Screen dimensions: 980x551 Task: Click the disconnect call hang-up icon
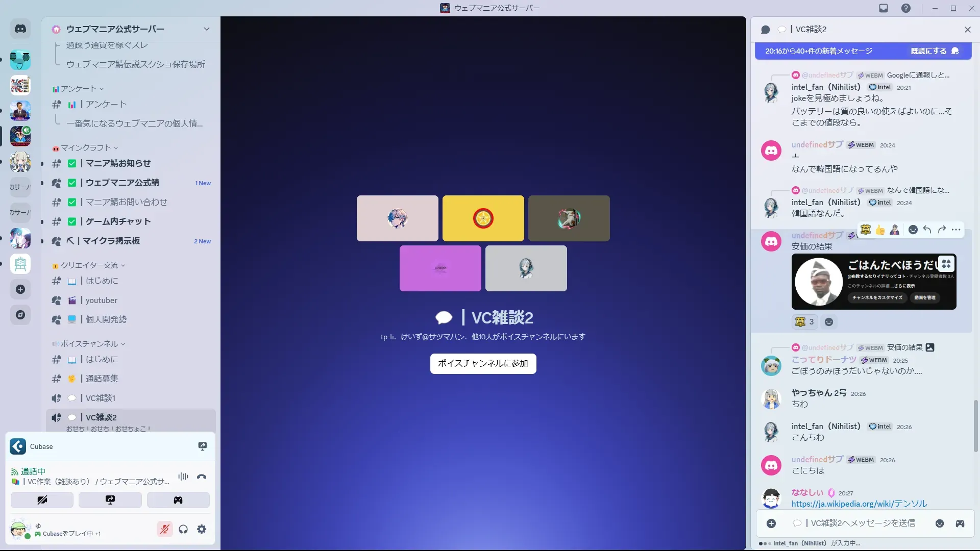click(x=202, y=477)
